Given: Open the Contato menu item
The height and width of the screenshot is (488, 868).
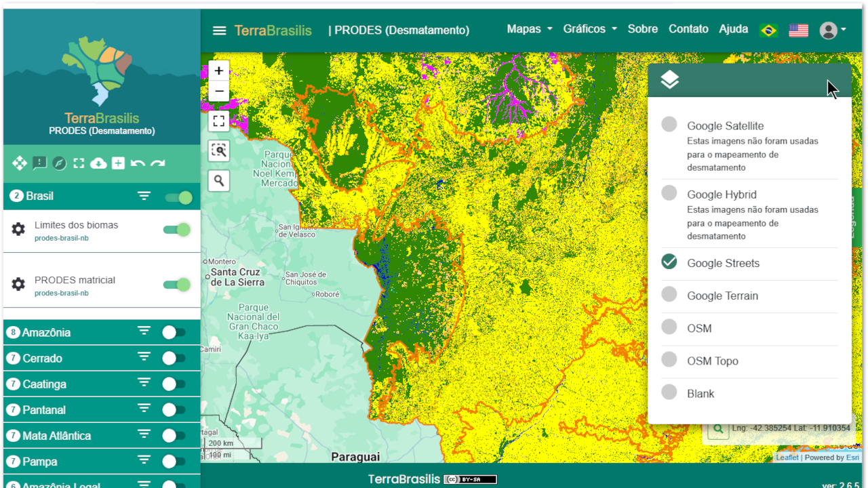Looking at the screenshot, I should pos(688,29).
